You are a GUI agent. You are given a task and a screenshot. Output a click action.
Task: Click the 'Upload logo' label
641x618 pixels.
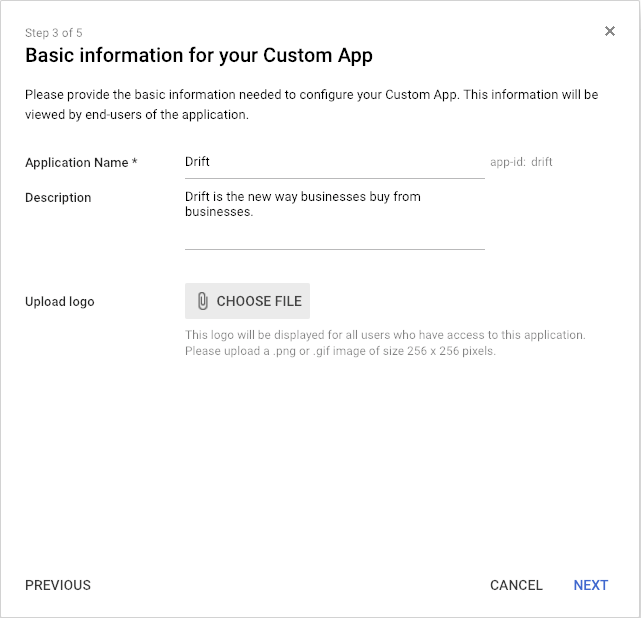[60, 302]
